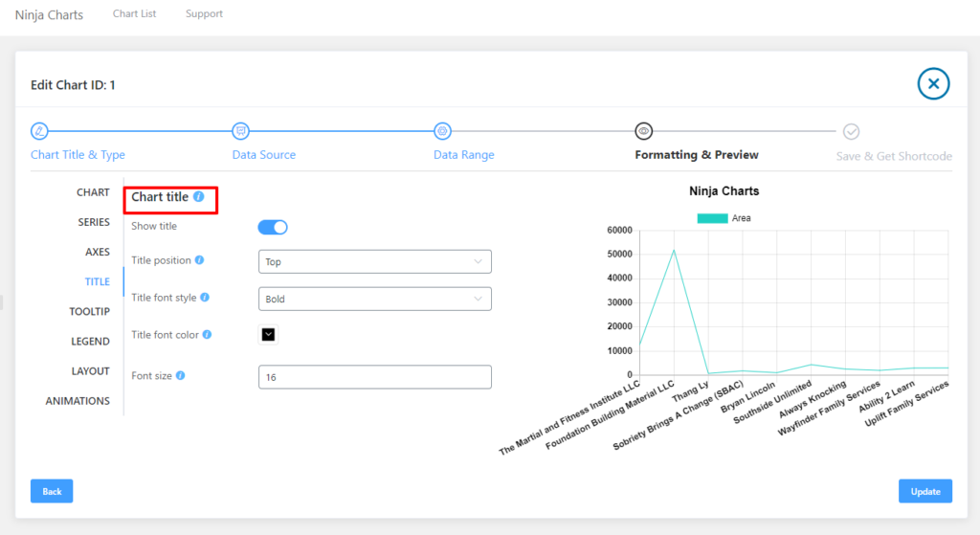Click info icon next to Chart title heading
Image resolution: width=980 pixels, height=535 pixels.
click(x=199, y=196)
